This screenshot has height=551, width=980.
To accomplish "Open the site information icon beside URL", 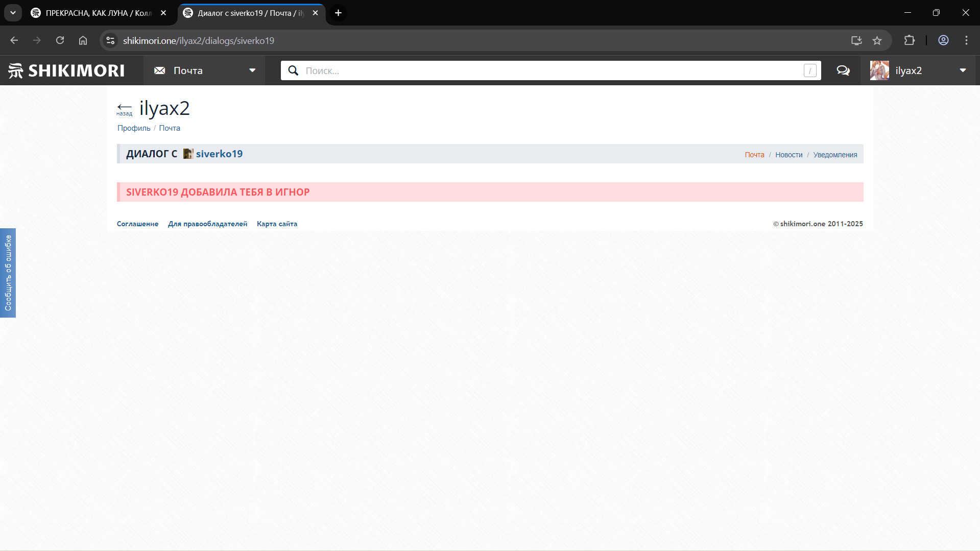I will pos(110,40).
